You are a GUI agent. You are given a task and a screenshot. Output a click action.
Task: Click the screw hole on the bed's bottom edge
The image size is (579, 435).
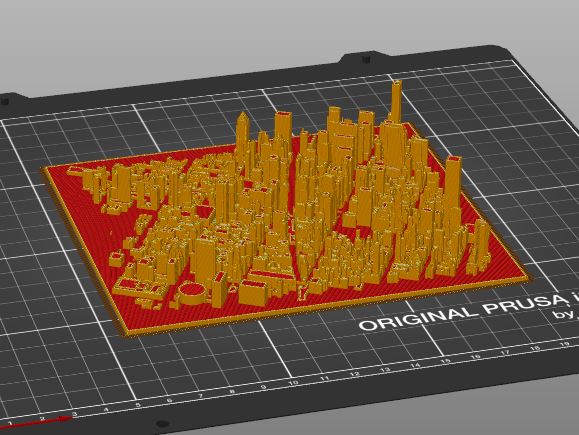pyautogui.click(x=161, y=424)
